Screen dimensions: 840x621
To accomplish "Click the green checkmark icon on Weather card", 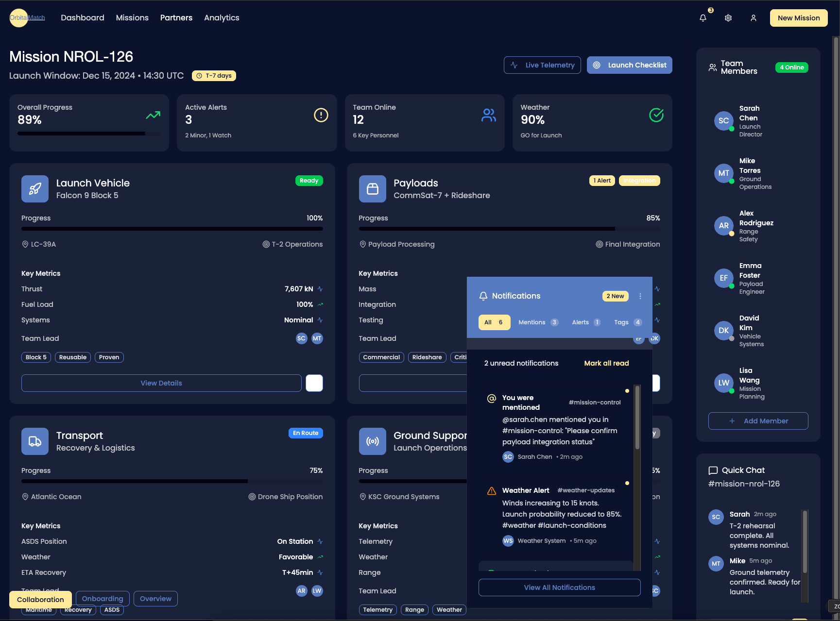I will (656, 115).
